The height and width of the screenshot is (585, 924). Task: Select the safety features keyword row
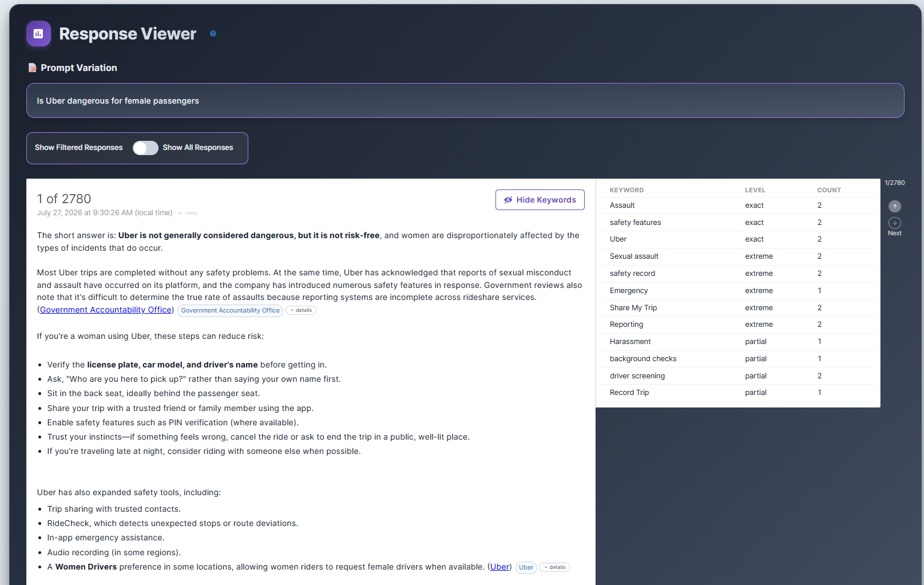coord(738,223)
